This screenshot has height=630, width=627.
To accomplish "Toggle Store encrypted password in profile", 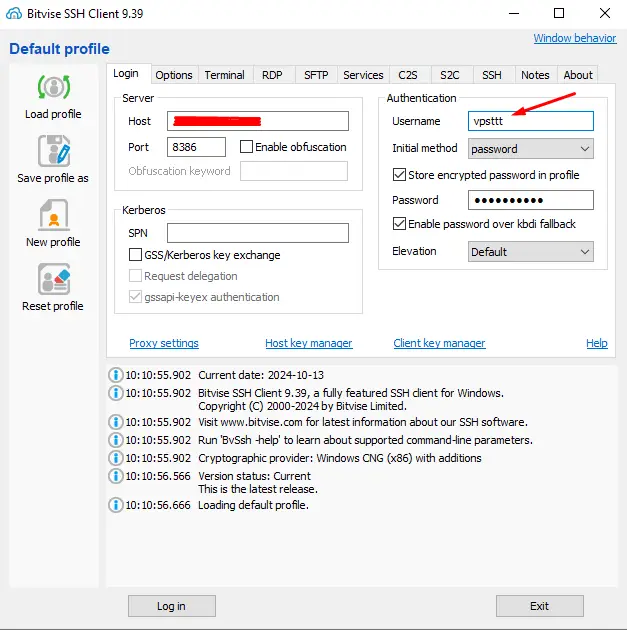I will [x=399, y=175].
